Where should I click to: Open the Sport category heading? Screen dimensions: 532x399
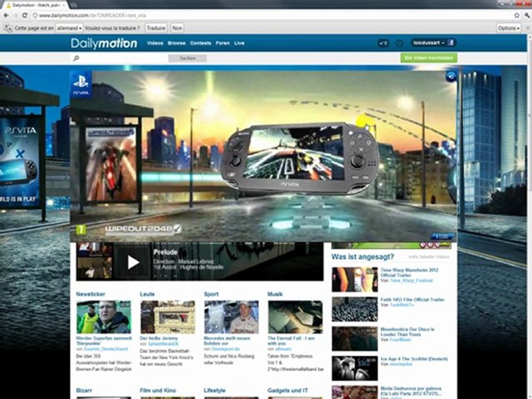[211, 294]
